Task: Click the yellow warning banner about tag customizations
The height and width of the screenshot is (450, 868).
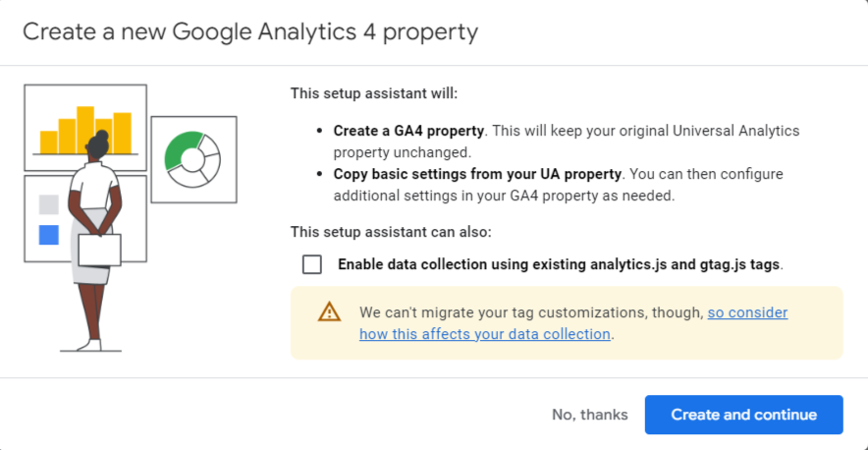Action: pyautogui.click(x=567, y=323)
